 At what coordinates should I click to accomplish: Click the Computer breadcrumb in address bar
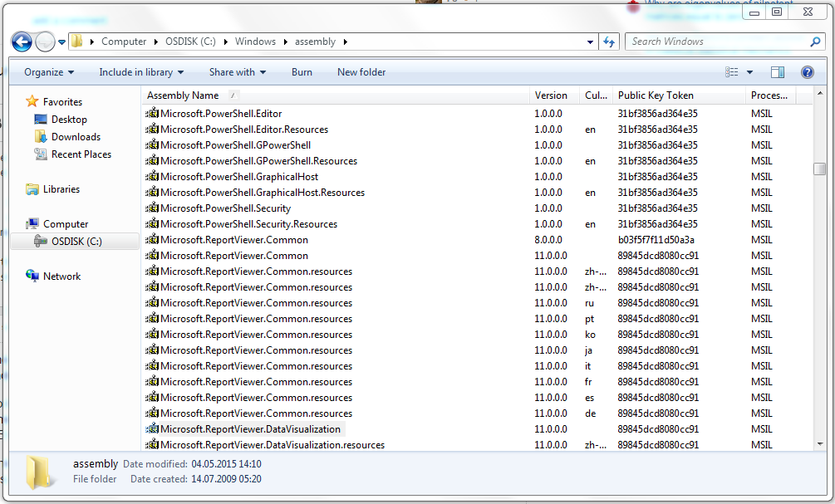pos(124,42)
